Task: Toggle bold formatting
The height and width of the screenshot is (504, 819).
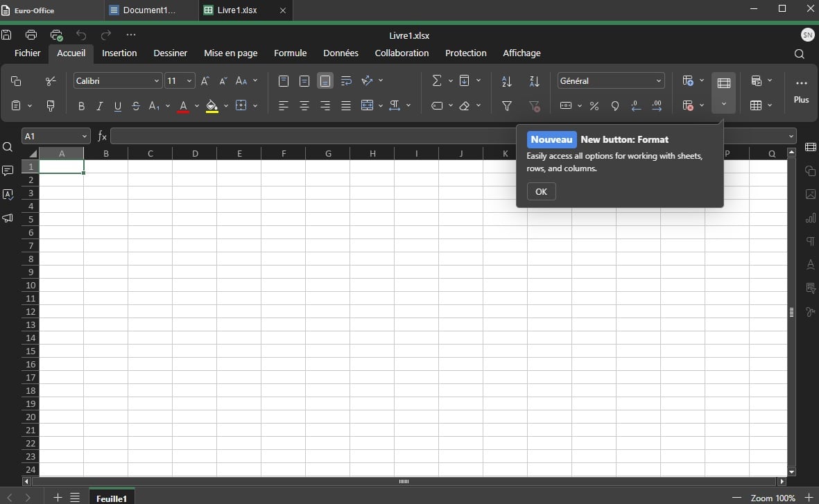Action: [x=81, y=106]
